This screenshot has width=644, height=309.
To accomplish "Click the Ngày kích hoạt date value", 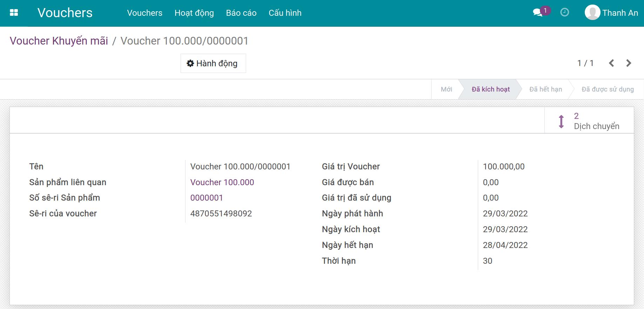I will tap(505, 229).
